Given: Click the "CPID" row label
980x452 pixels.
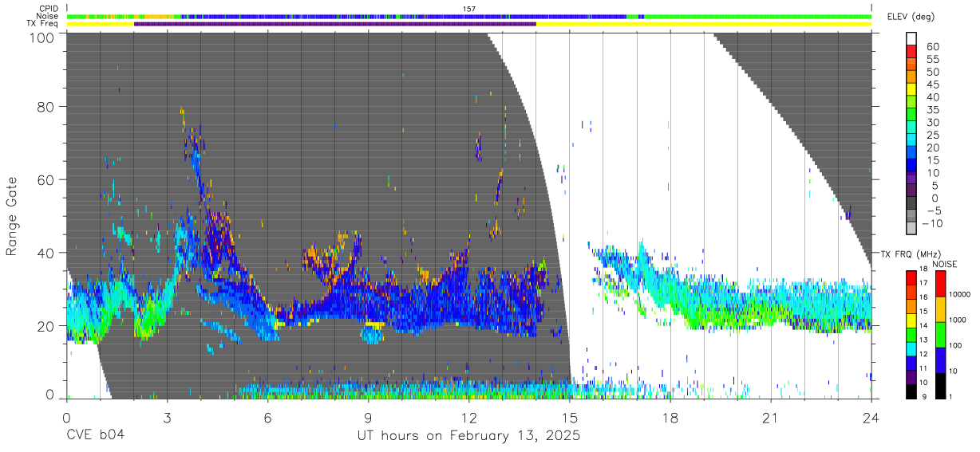Looking at the screenshot, I should (49, 8).
